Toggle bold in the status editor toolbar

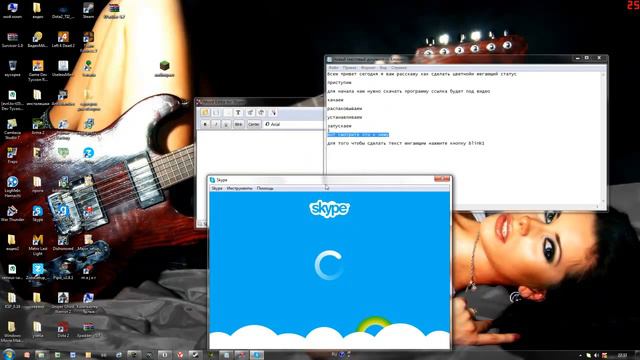coord(205,124)
